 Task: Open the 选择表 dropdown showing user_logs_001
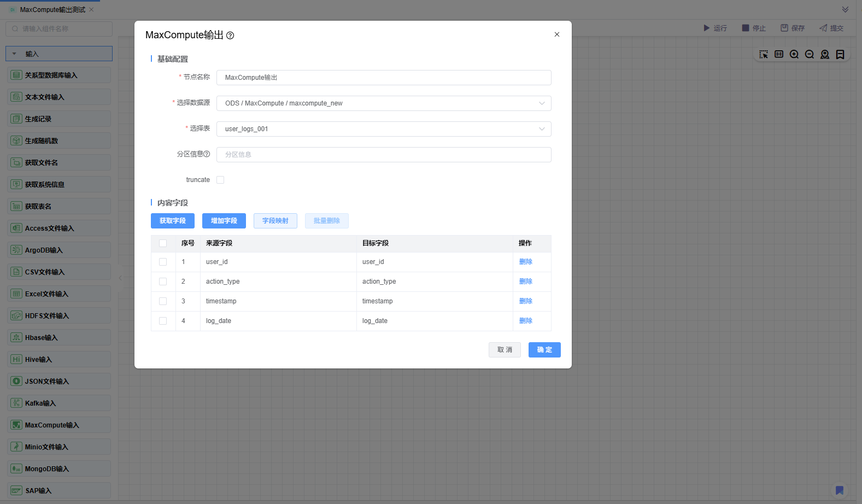pos(383,129)
